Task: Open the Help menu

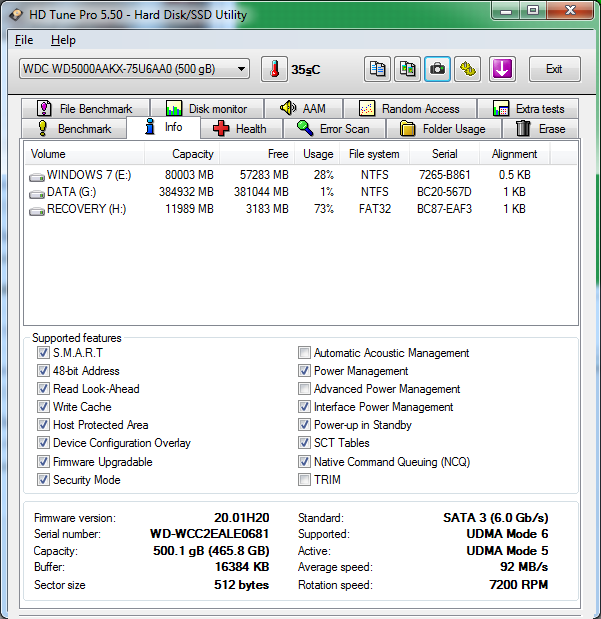Action: point(63,40)
